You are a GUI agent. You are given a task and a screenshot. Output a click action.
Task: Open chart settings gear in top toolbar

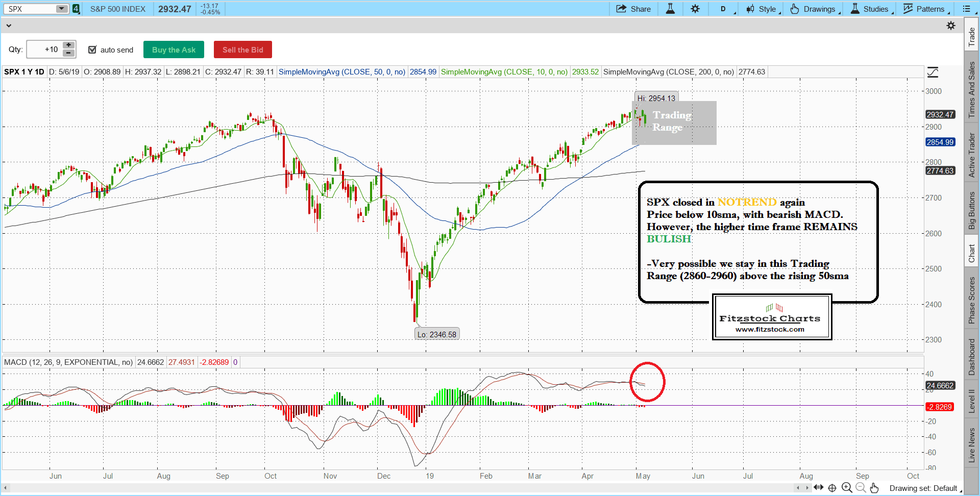click(x=695, y=9)
